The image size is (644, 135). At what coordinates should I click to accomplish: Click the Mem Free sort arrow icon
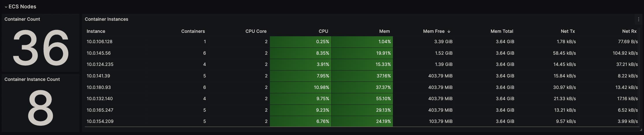point(449,31)
